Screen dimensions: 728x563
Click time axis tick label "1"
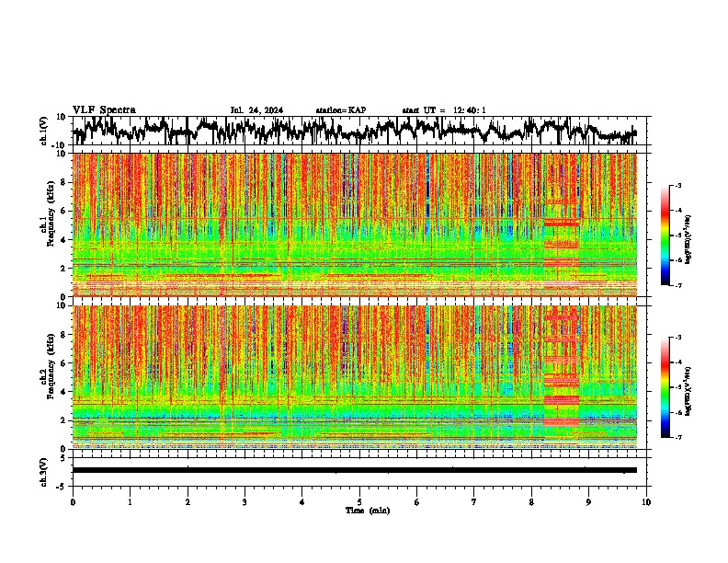[x=131, y=502]
